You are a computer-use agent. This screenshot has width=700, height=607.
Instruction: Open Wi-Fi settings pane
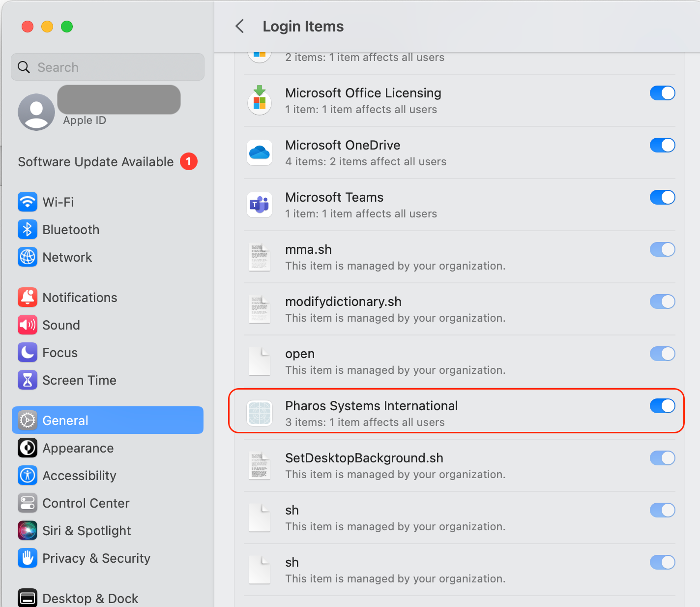coord(108,202)
